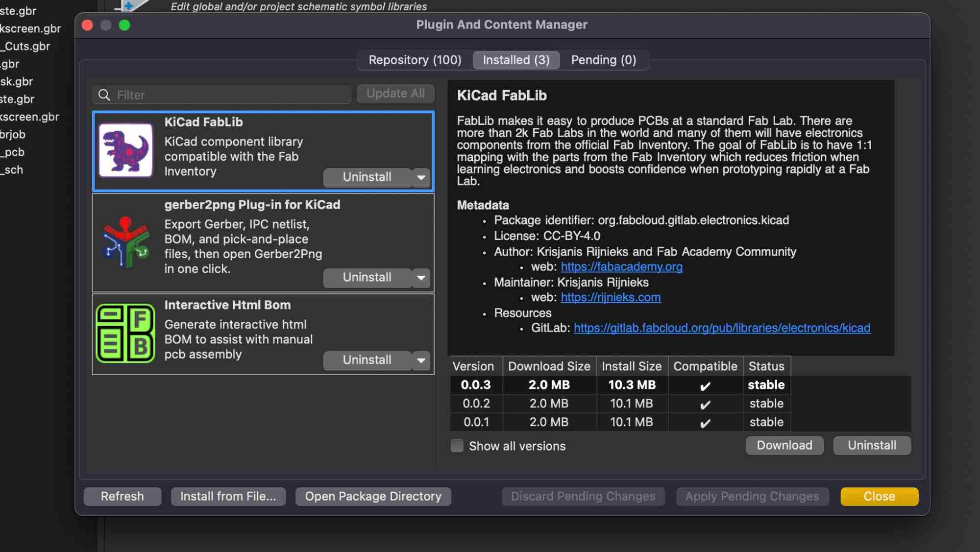Click Open Package Directory button
This screenshot has height=552, width=980.
(373, 496)
